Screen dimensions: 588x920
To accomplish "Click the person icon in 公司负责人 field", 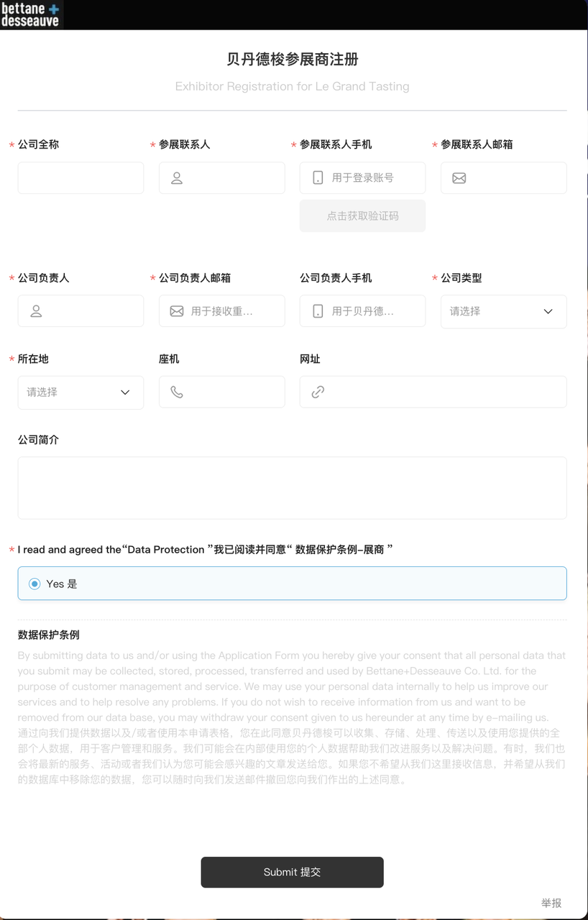I will 36,311.
